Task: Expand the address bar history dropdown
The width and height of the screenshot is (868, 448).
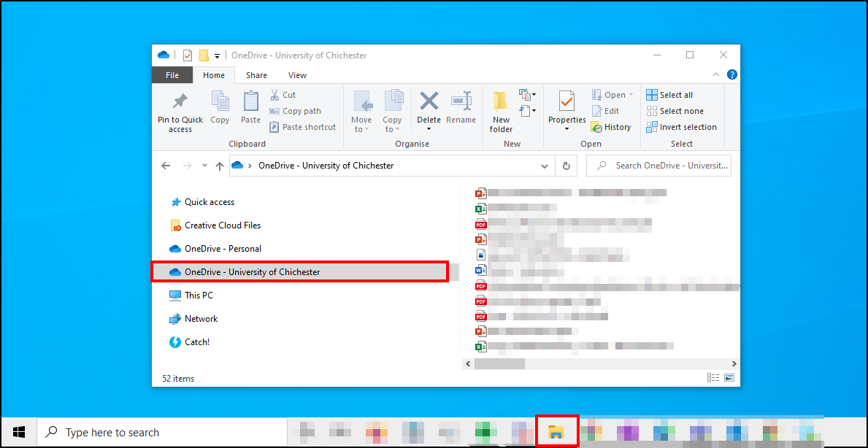Action: [x=545, y=166]
